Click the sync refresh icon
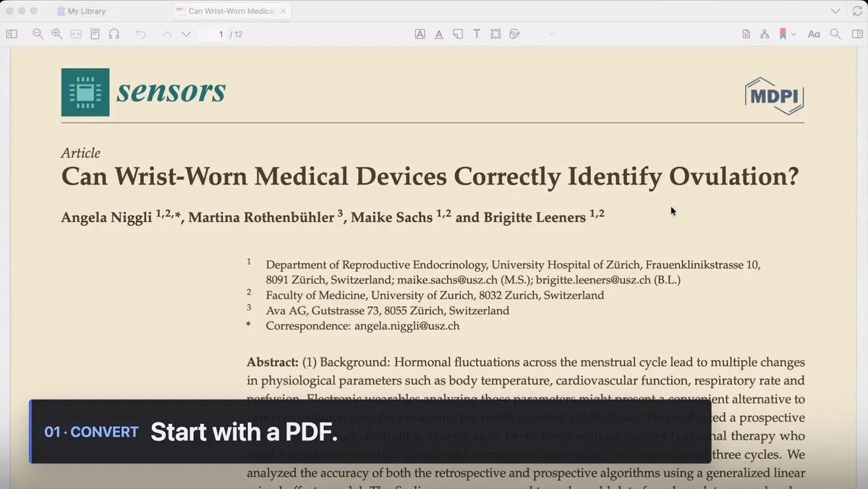868x489 pixels. pos(857,11)
